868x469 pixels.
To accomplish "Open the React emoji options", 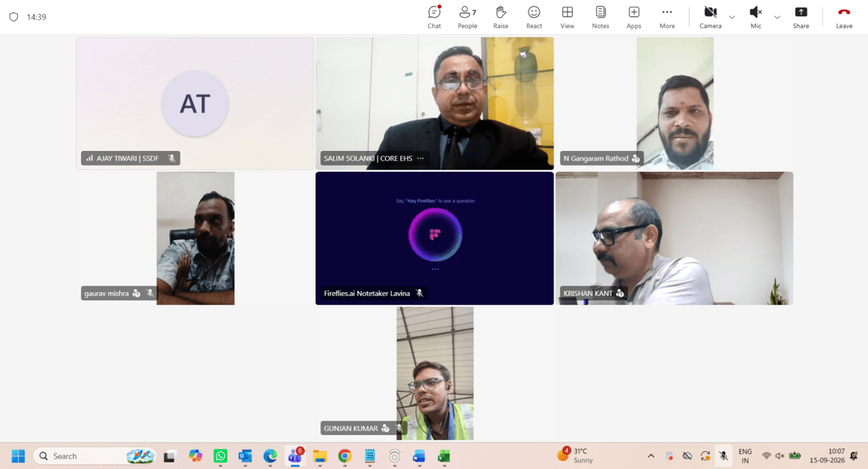I will point(534,17).
